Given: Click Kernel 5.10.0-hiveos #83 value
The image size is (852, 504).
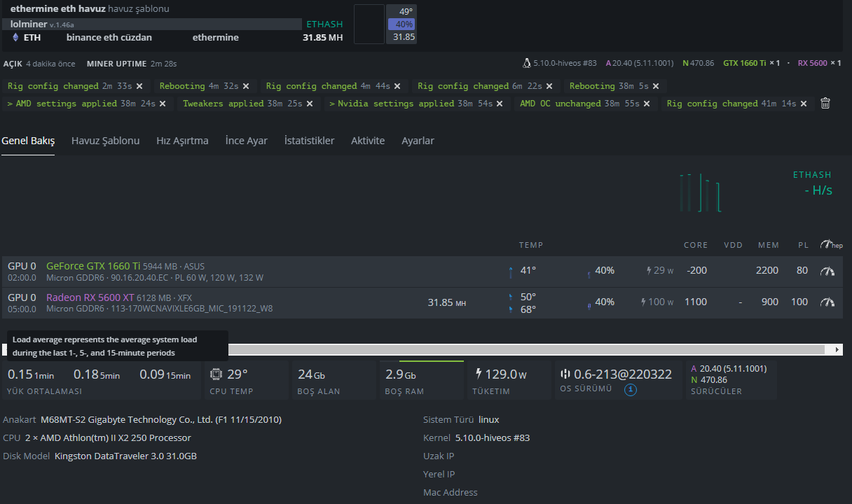Looking at the screenshot, I should [493, 437].
